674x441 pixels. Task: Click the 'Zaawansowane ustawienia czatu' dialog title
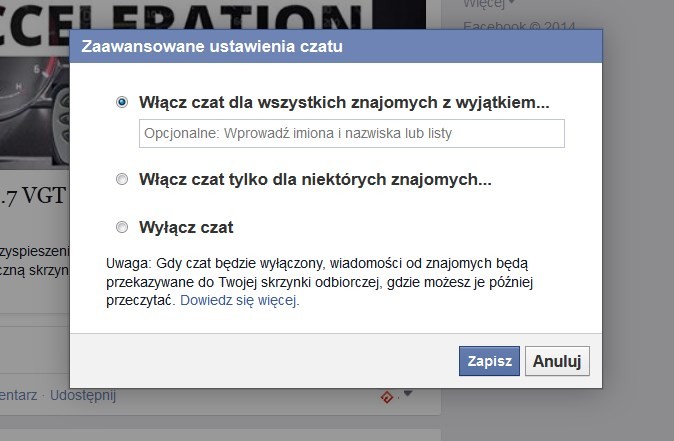click(212, 46)
